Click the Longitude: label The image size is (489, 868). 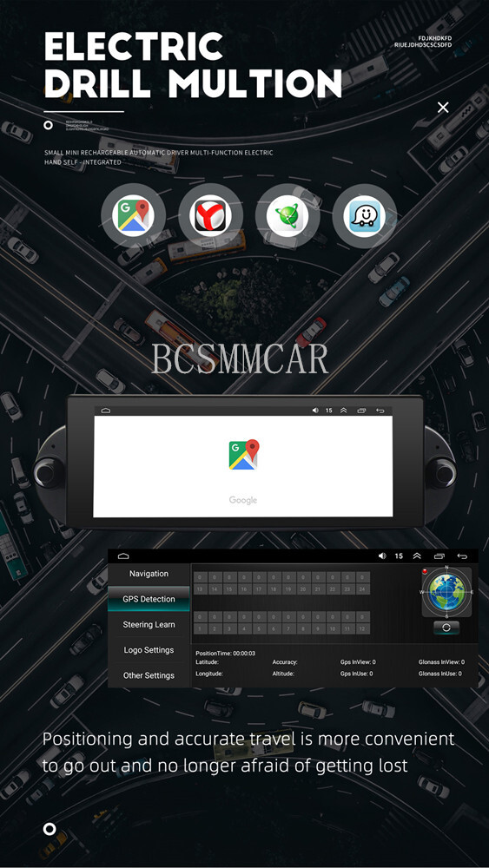pos(209,674)
